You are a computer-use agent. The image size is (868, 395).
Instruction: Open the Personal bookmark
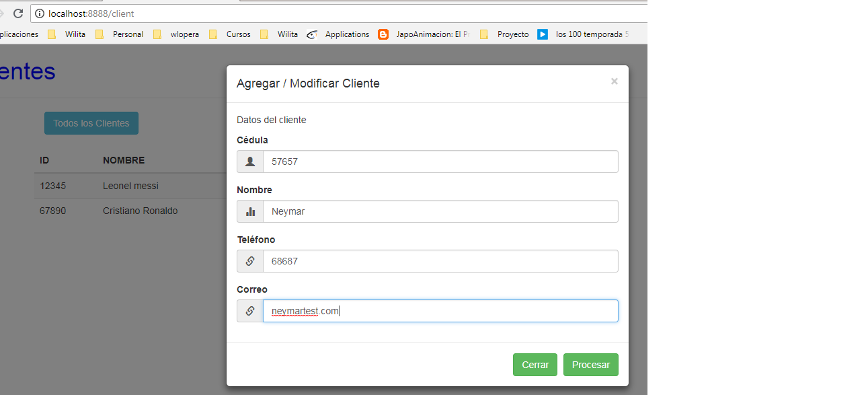click(127, 34)
